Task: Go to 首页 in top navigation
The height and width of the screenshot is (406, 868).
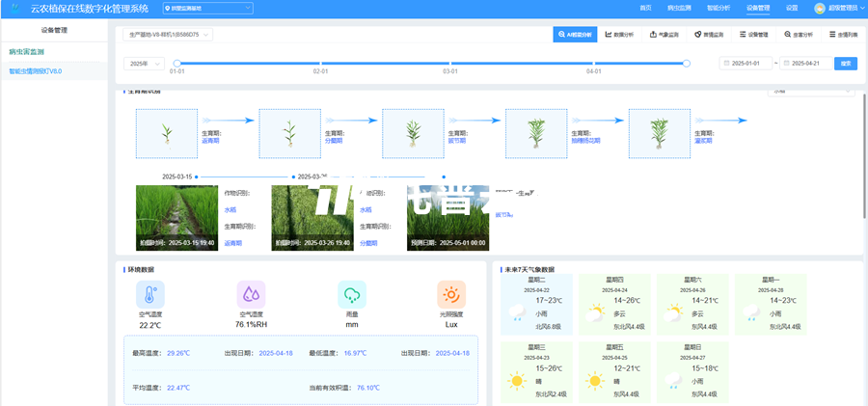Action: point(645,9)
